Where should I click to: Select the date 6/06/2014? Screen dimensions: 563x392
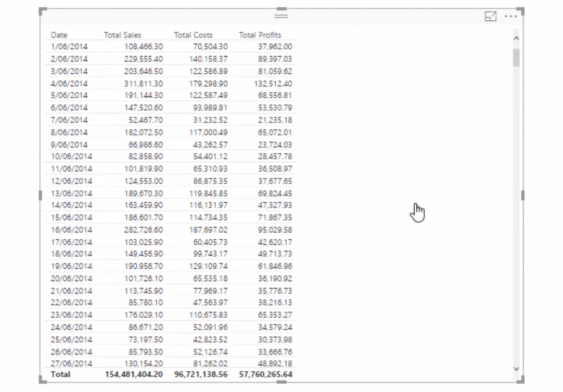pyautogui.click(x=69, y=108)
